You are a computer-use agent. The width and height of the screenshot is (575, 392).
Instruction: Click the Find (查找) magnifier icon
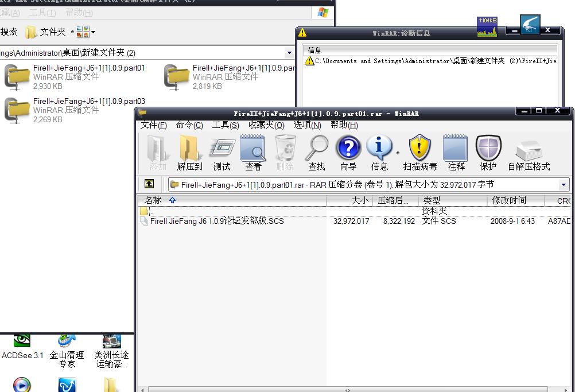[x=316, y=153]
